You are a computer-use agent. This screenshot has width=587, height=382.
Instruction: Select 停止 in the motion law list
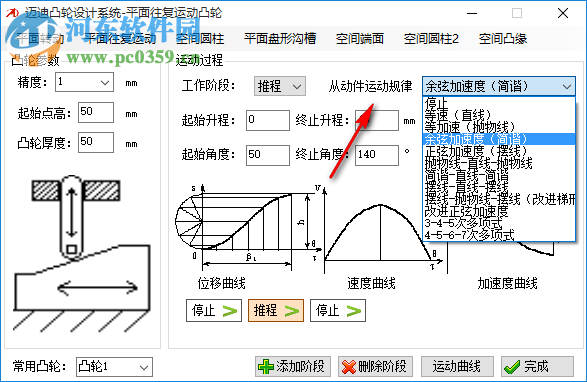click(499, 103)
